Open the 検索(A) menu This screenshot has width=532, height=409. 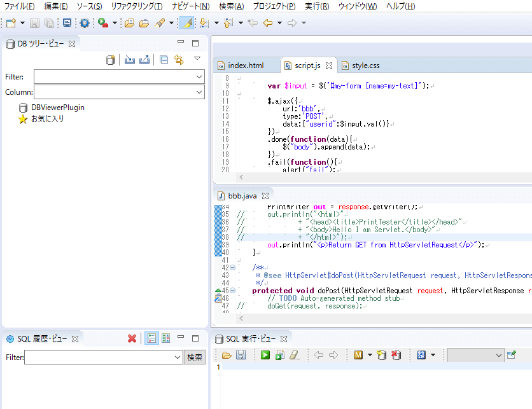232,6
